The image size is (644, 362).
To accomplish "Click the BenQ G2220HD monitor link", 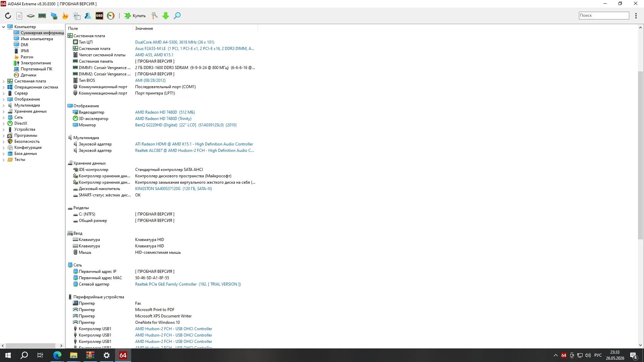I will [186, 125].
